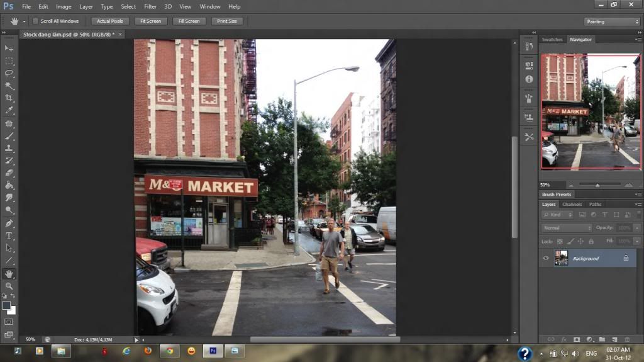Open the Filter menu

point(150,6)
